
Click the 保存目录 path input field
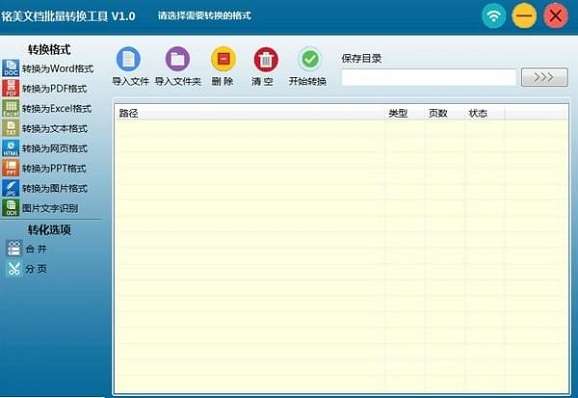pos(429,77)
